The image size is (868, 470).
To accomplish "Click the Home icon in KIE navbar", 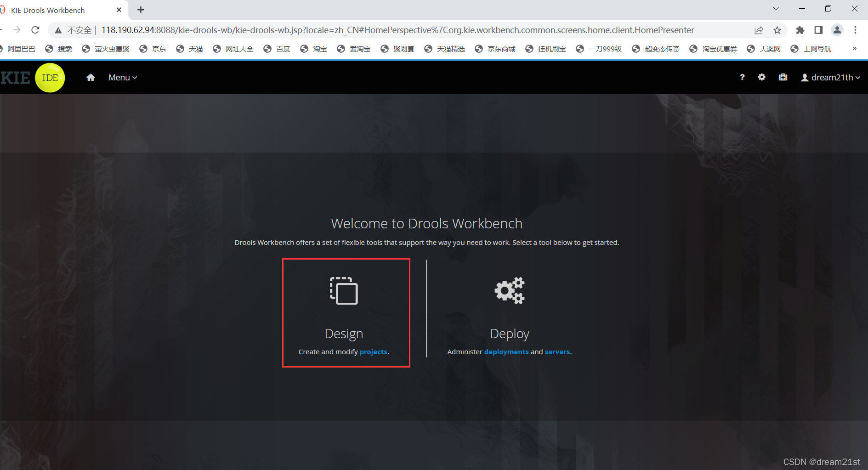I will (x=91, y=77).
